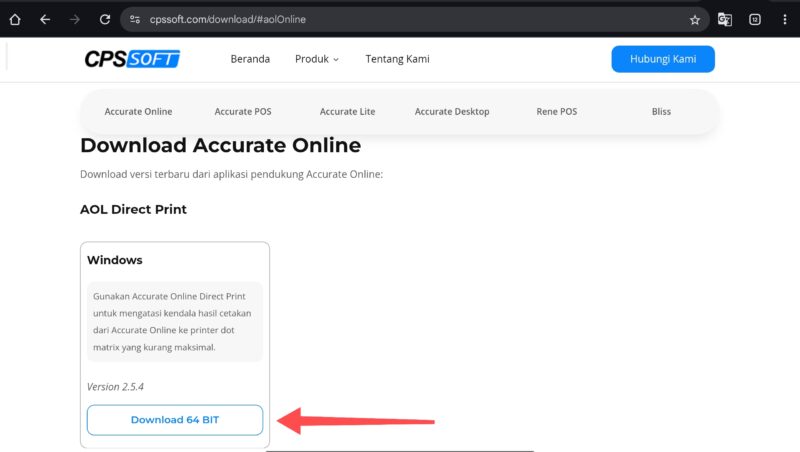Click the forward navigation arrow
Image resolution: width=800 pixels, height=452 pixels.
pos(75,19)
